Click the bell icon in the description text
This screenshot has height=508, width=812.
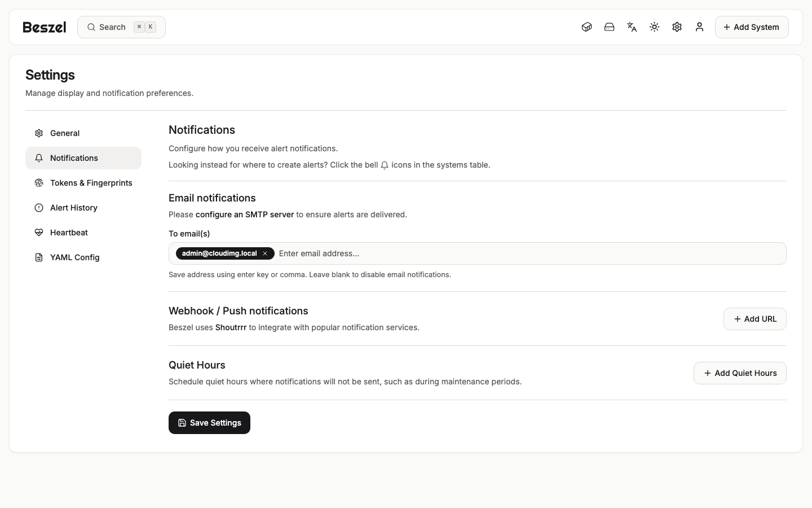pos(385,165)
